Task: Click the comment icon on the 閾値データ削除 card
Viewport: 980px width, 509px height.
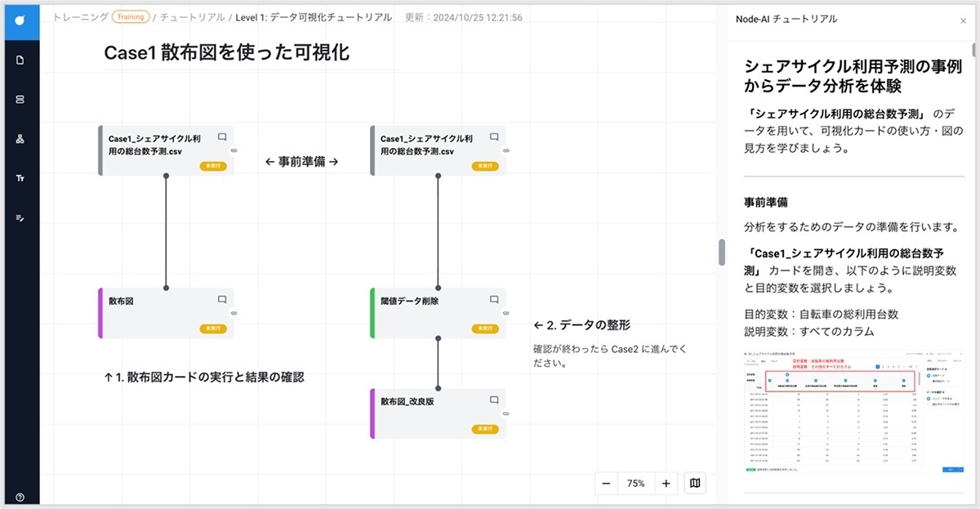Action: pyautogui.click(x=493, y=300)
